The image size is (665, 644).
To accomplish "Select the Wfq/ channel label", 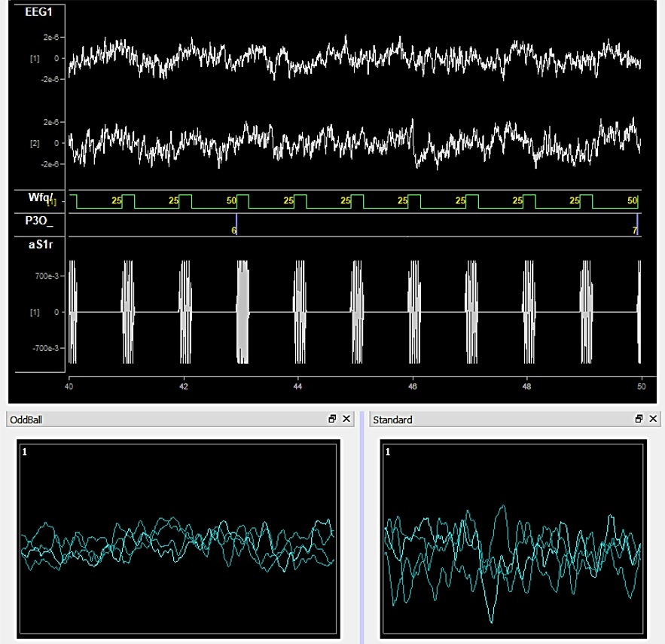I will coord(38,197).
